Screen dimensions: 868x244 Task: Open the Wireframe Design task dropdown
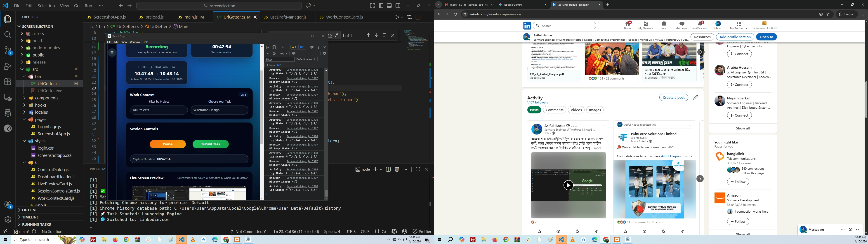pyautogui.click(x=219, y=110)
